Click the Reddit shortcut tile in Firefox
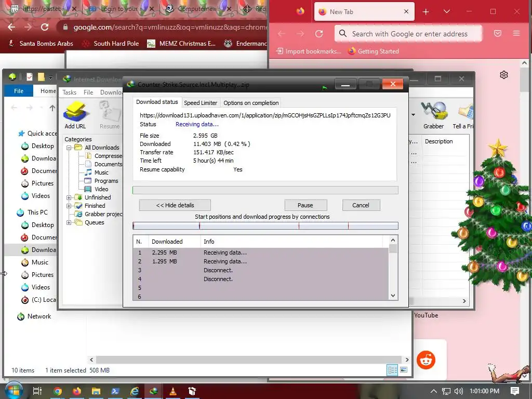This screenshot has width=532, height=399. (x=426, y=360)
